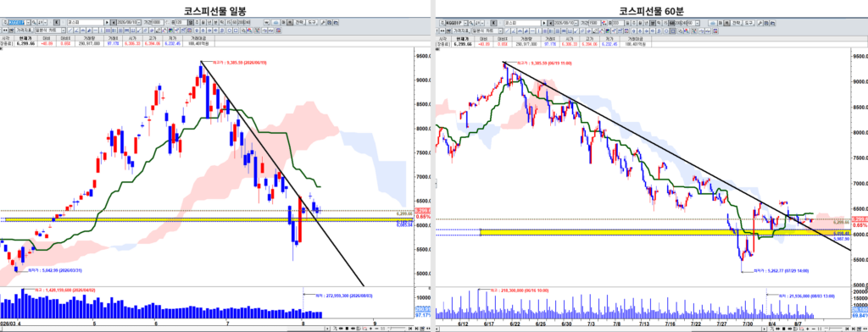This screenshot has height=332, width=868.
Task: Open date 2026/08/10 dropdown in daily chart
Action: tap(139, 22)
